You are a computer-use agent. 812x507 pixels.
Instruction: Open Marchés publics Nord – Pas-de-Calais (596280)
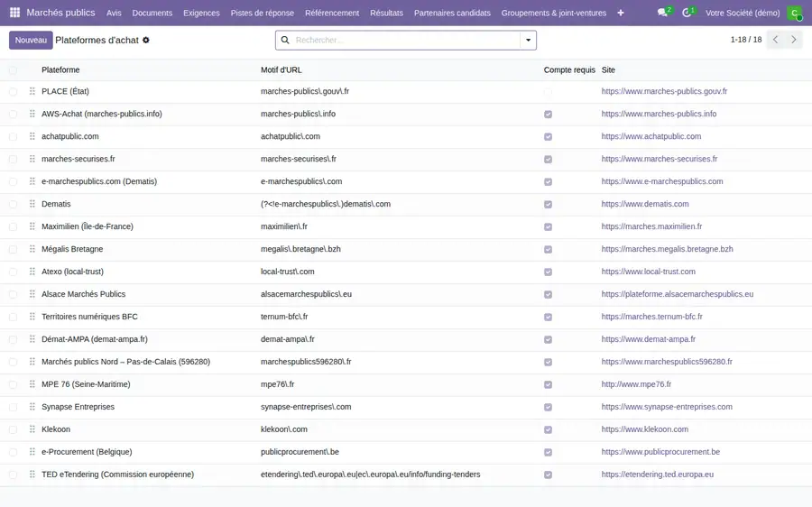point(125,362)
